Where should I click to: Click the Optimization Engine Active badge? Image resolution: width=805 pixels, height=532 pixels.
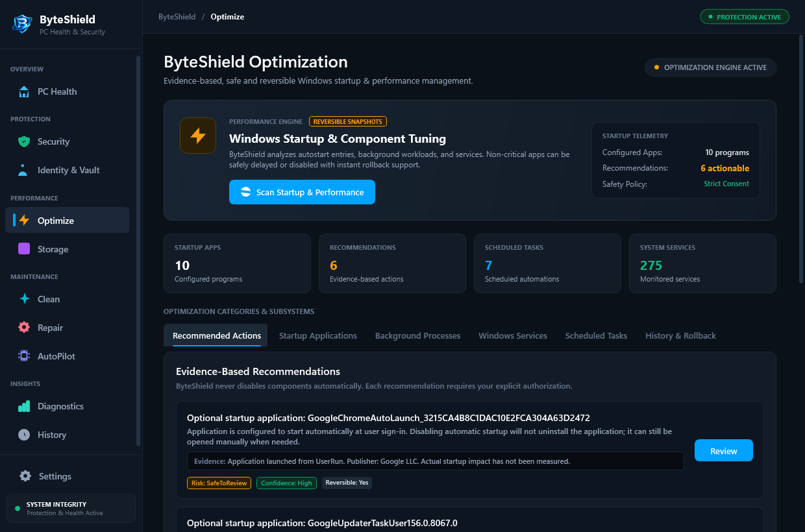coord(710,67)
